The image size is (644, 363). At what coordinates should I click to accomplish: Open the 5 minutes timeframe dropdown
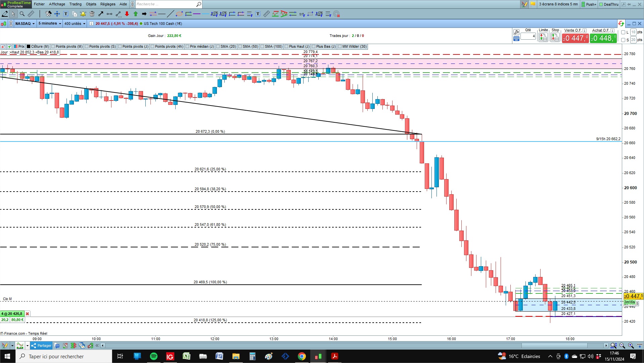tap(50, 24)
